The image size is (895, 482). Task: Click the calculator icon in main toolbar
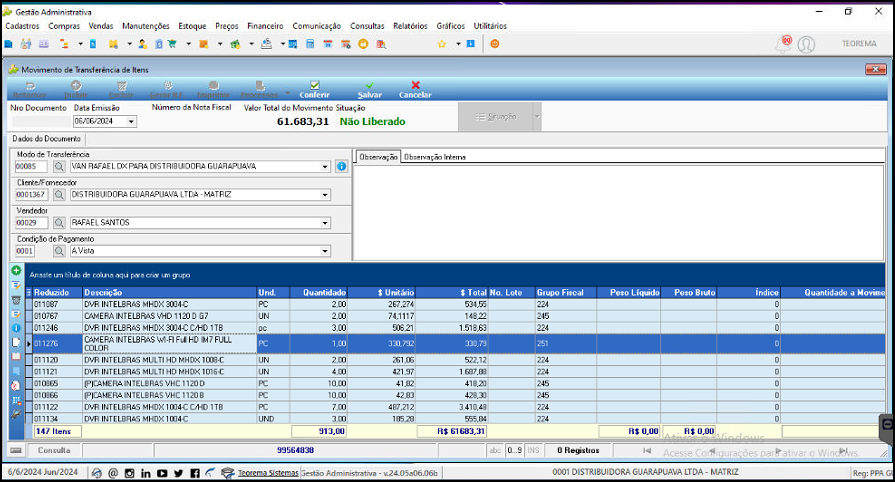tap(310, 43)
